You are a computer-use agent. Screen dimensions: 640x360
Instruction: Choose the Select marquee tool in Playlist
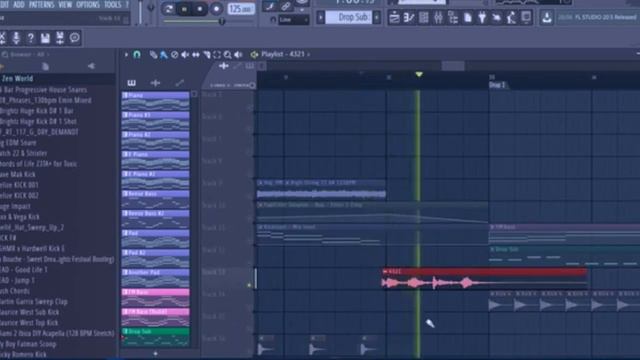217,55
